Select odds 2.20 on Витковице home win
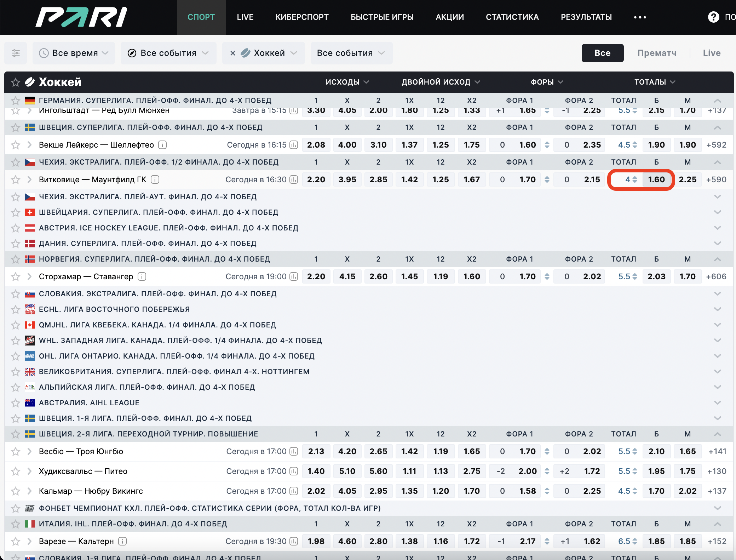 click(316, 179)
